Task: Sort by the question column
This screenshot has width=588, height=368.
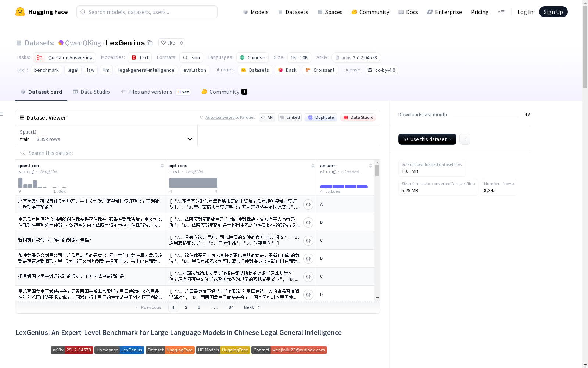Action: coord(162,166)
